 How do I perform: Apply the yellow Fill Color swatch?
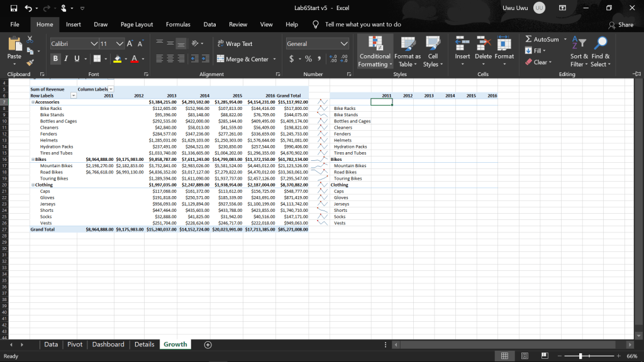[x=117, y=59]
